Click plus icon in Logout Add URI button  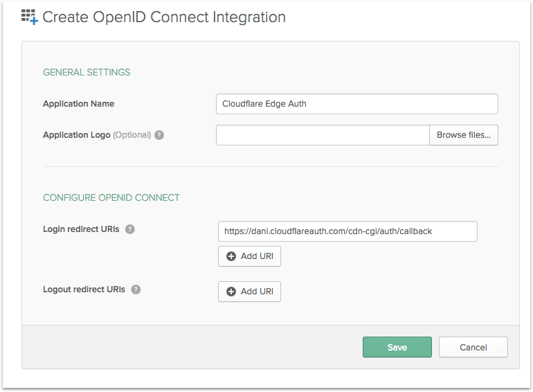(231, 292)
